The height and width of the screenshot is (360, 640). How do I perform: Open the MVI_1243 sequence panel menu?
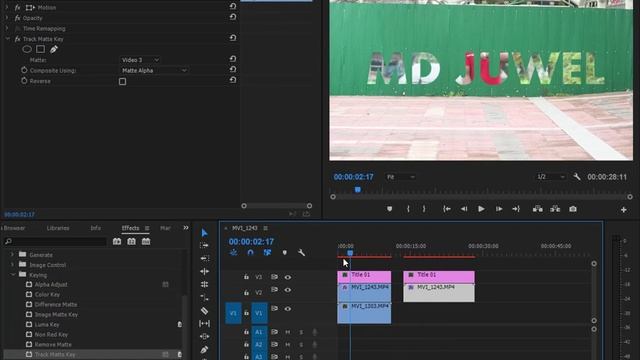coord(265,228)
